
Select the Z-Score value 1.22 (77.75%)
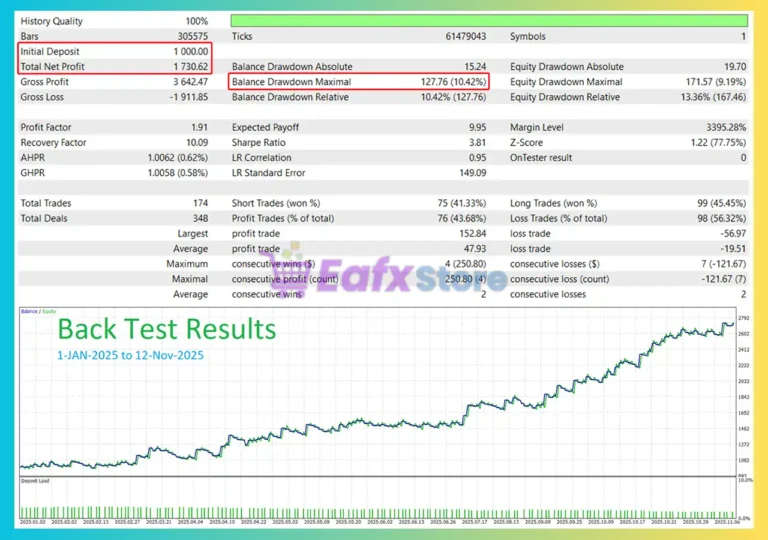(x=718, y=143)
